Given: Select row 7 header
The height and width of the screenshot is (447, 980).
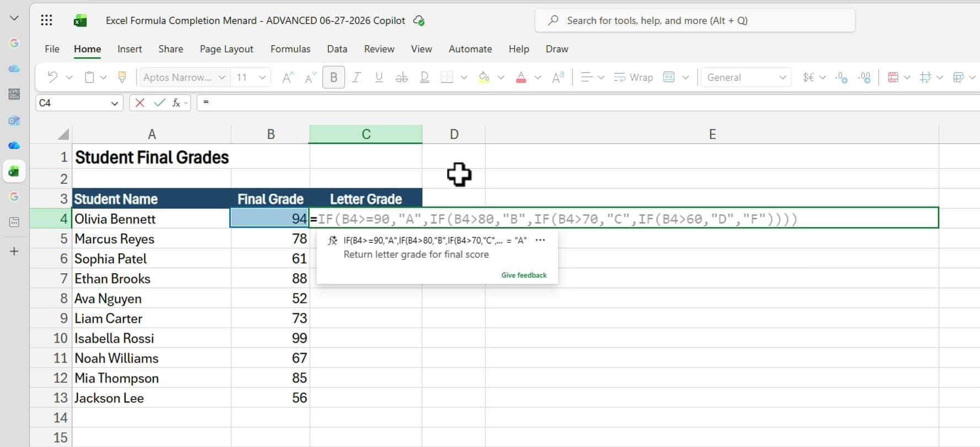Looking at the screenshot, I should pyautogui.click(x=51, y=279).
